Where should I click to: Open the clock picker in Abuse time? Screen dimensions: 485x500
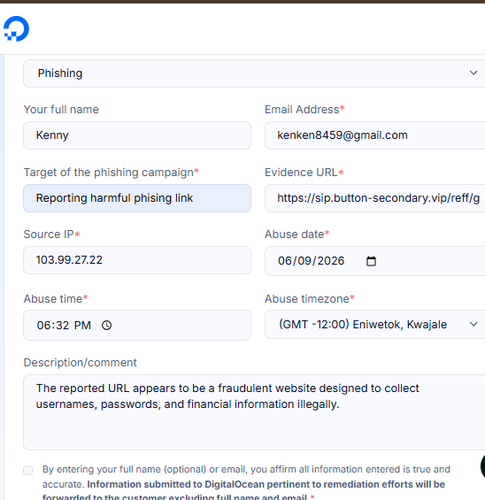click(x=107, y=325)
